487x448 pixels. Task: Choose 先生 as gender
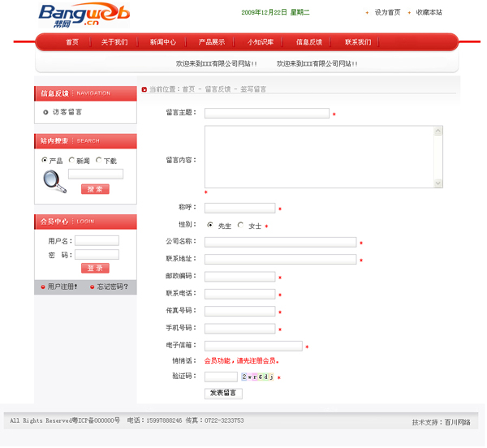click(211, 226)
